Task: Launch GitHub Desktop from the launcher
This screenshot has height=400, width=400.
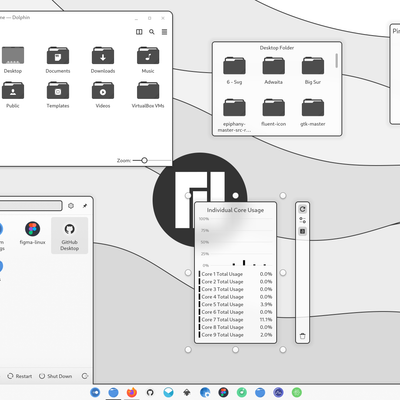Action: [x=69, y=236]
